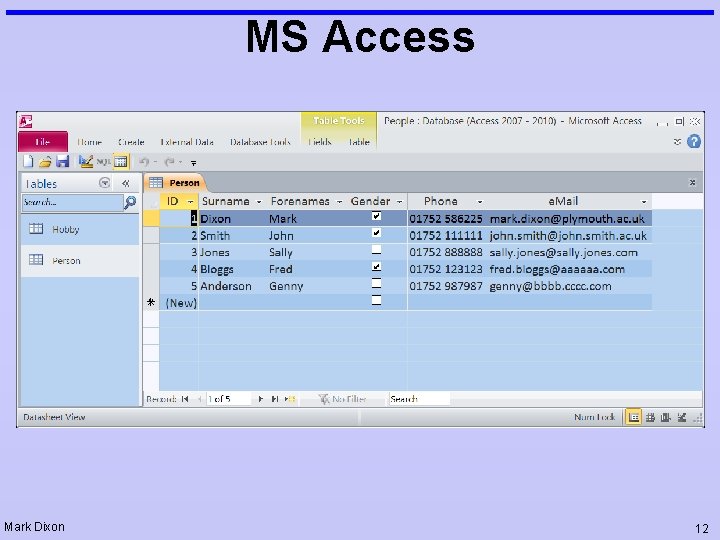Click the New blank document icon

28,161
